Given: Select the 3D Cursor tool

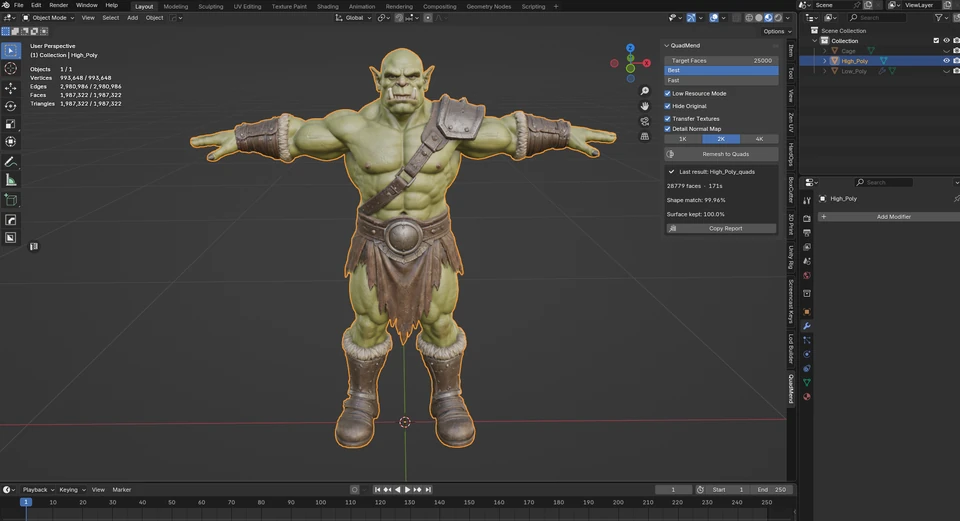Looking at the screenshot, I should 10,69.
